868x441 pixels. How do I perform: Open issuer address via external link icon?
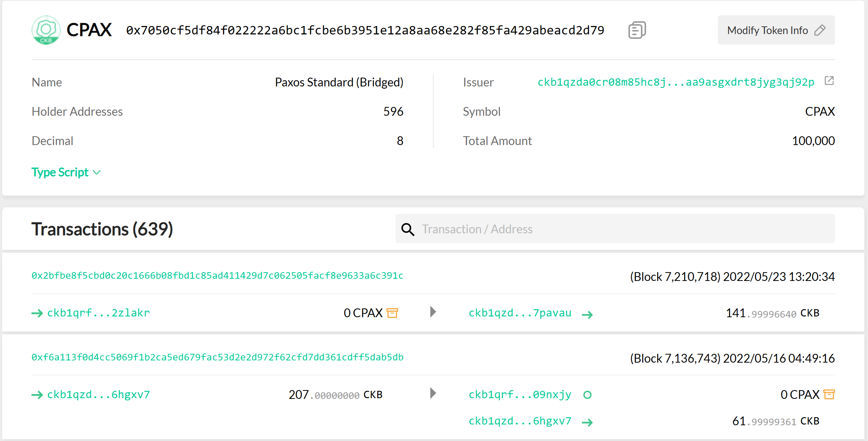pos(829,81)
